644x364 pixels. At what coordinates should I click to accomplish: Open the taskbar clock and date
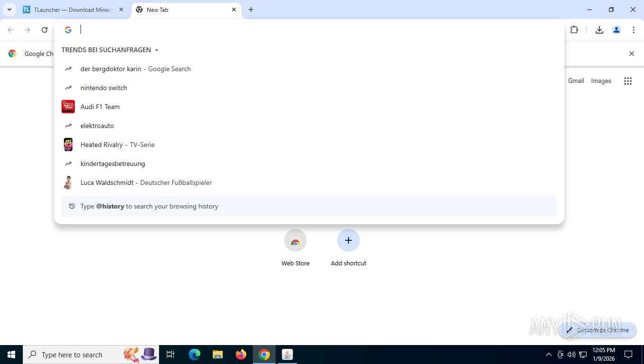pyautogui.click(x=604, y=355)
